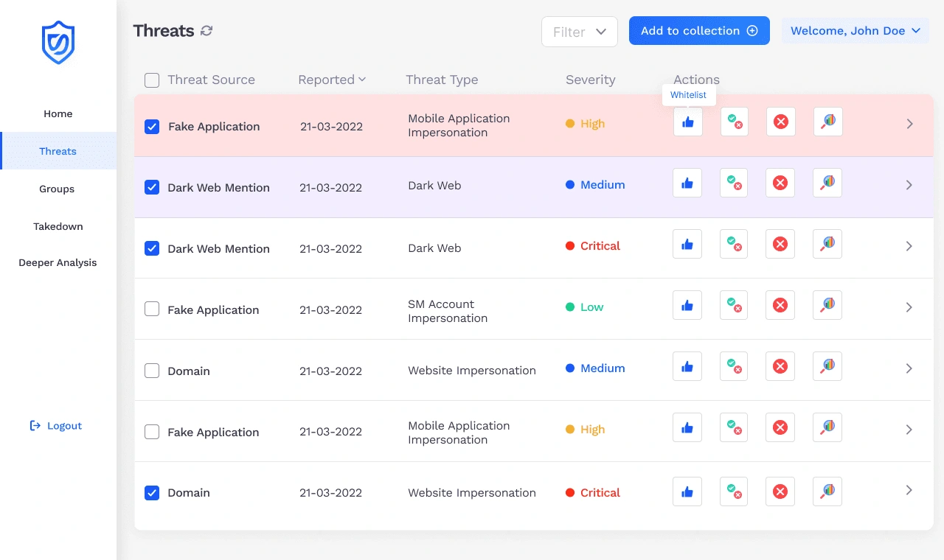Image resolution: width=944 pixels, height=560 pixels.
Task: Expand the Fake Application Low row chevron
Action: (909, 307)
